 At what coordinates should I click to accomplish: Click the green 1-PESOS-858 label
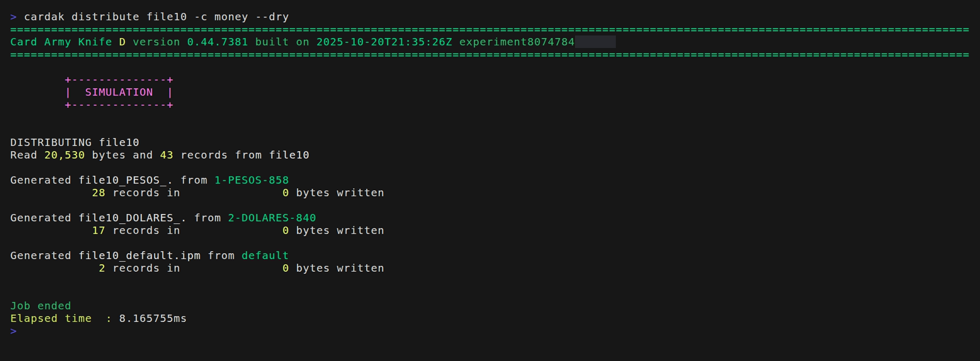point(252,180)
